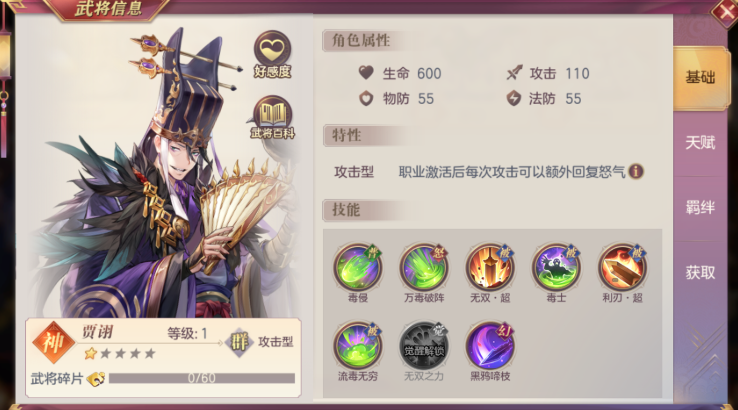Open the 武将百科 book icon
Image resolution: width=738 pixels, height=410 pixels.
coord(273,117)
